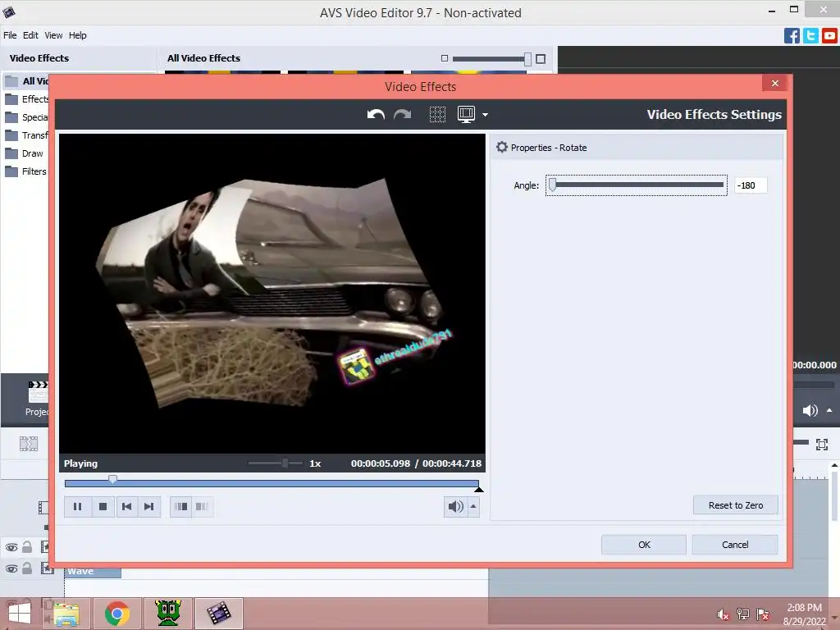Expand main editor volume arrow

tap(829, 410)
